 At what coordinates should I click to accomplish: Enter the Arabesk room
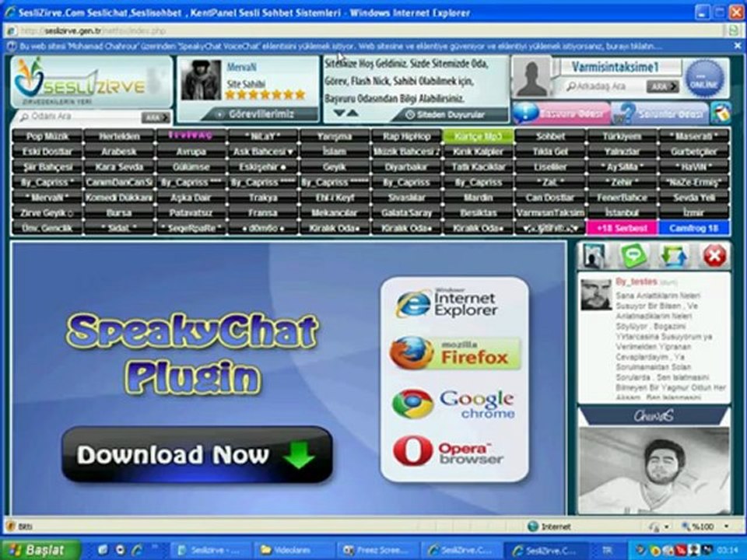coord(119,152)
